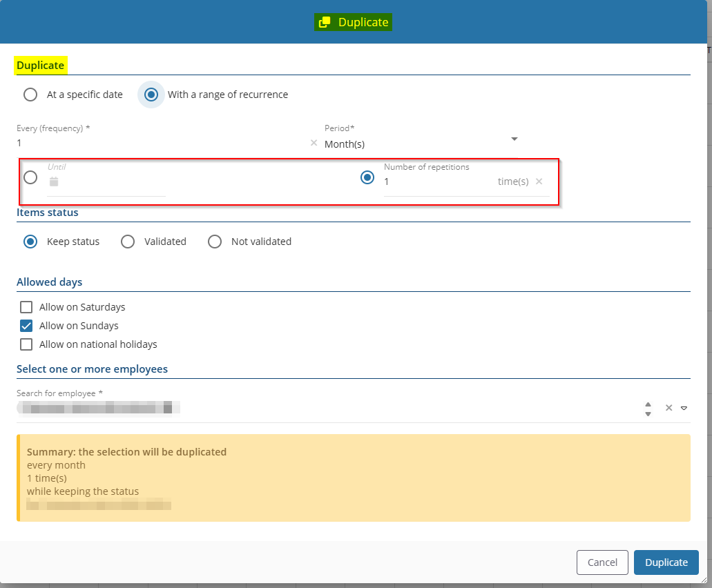Select With a range of recurrence
712x588 pixels.
pos(151,95)
